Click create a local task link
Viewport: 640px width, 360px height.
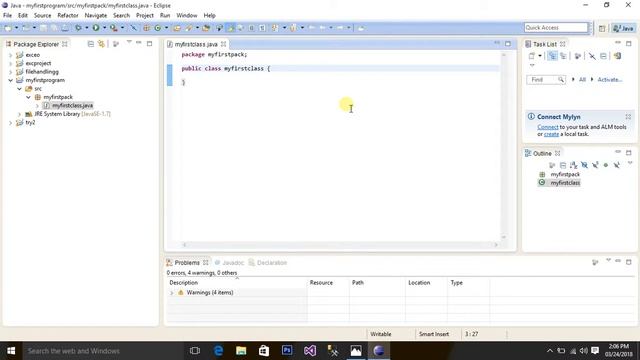point(551,134)
